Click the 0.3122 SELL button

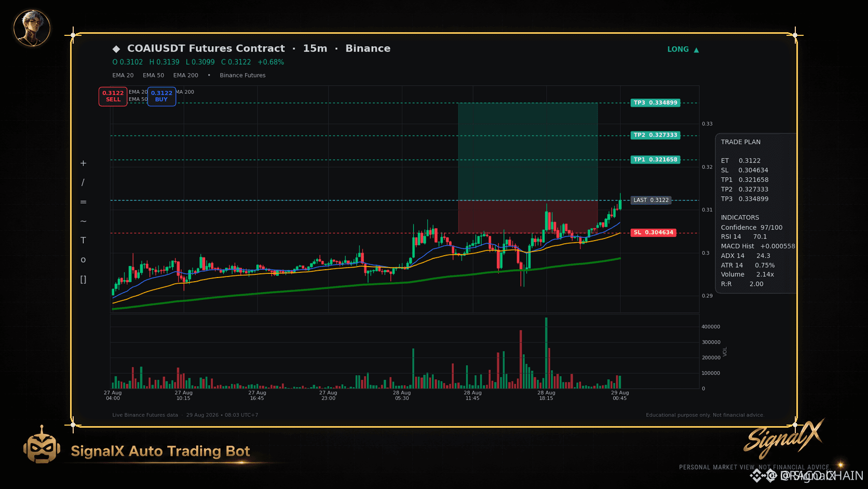[x=113, y=96]
